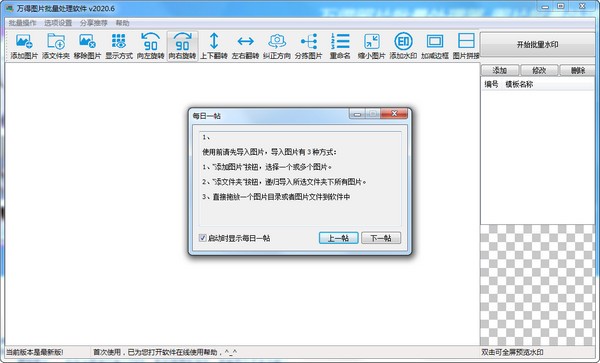Open the 选项设置 menu
The height and width of the screenshot is (363, 600).
tap(58, 23)
